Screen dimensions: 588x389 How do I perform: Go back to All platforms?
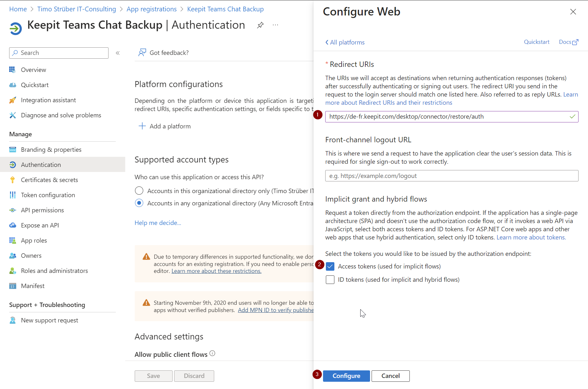point(345,42)
